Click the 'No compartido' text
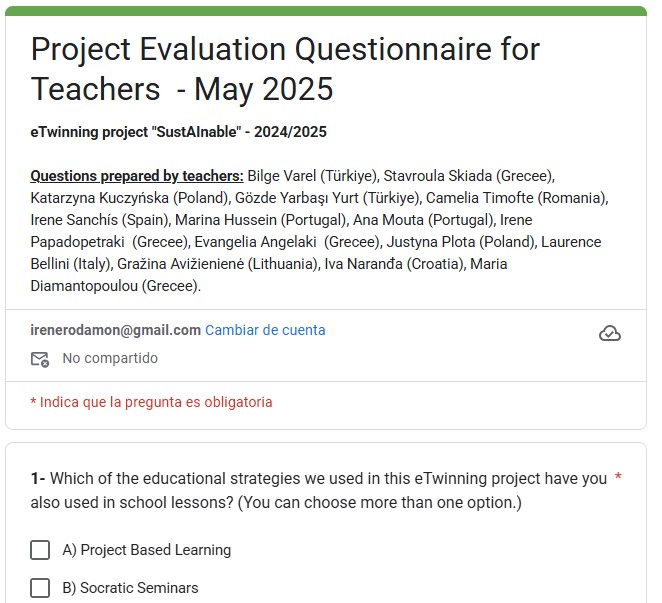662x603 pixels. coord(110,358)
